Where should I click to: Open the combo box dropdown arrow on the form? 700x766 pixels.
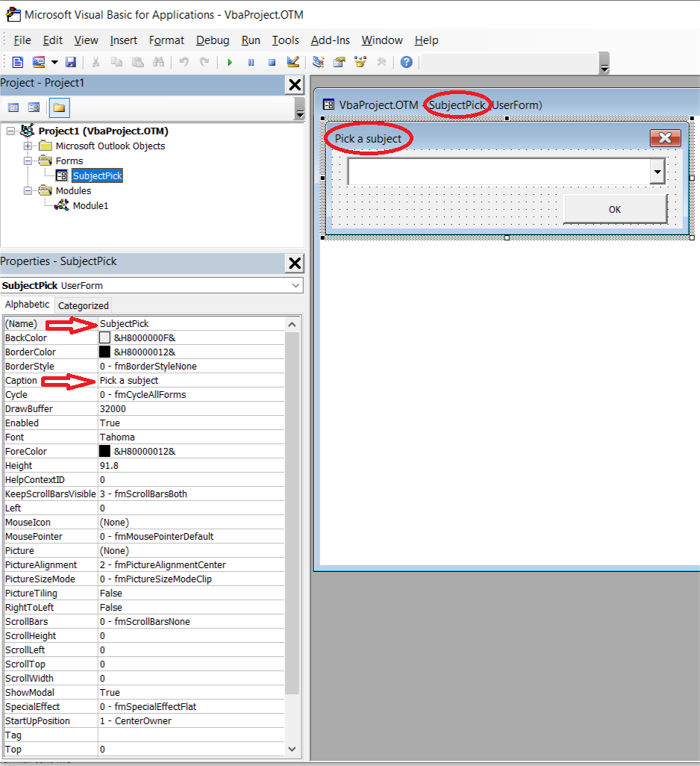(657, 172)
